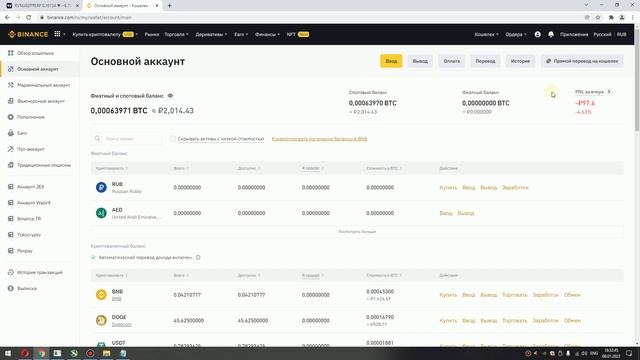The height and width of the screenshot is (360, 640).
Task: Sort the fiat table by Всего column
Action: (181, 168)
